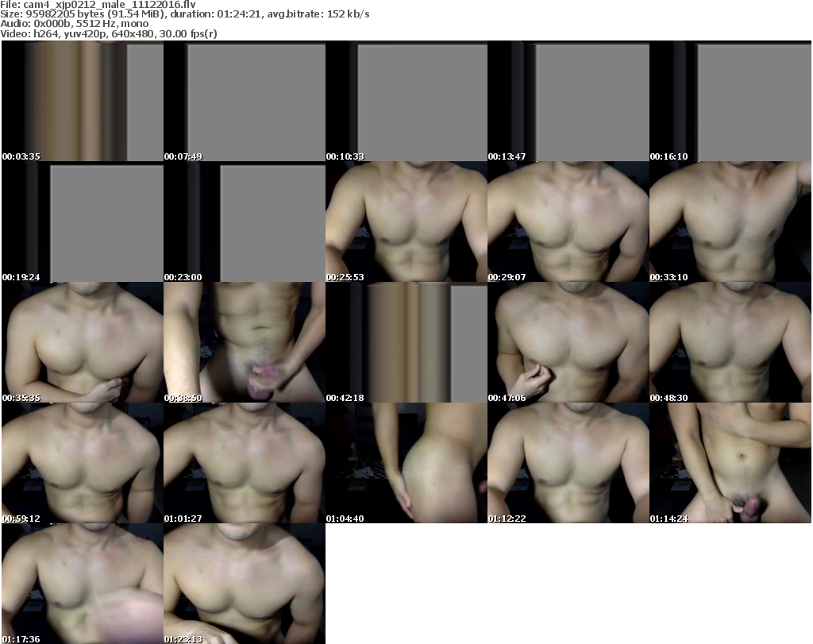Click the file name line cam4_xjp0212_male_11122016.flv
This screenshot has width=813, height=644.
(98, 5)
